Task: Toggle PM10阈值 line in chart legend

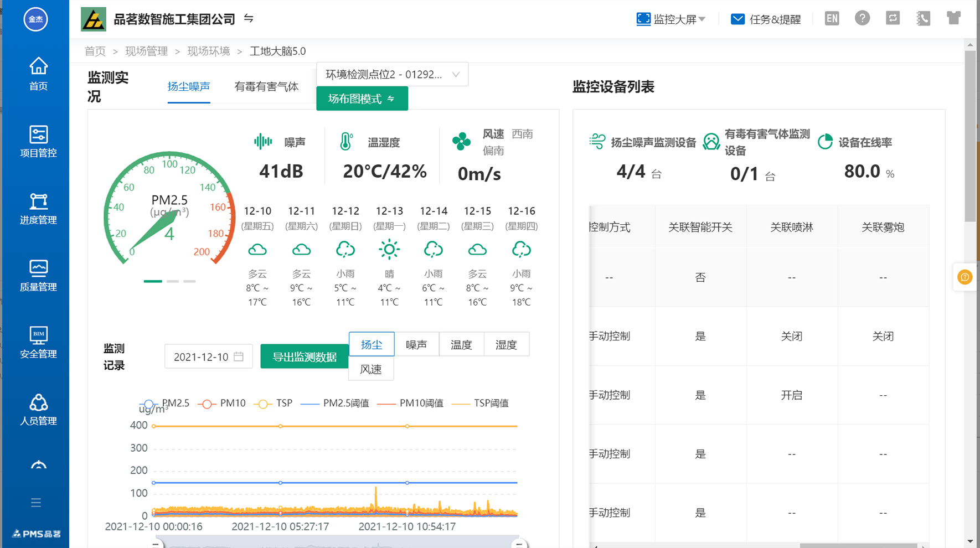Action: pyautogui.click(x=410, y=403)
